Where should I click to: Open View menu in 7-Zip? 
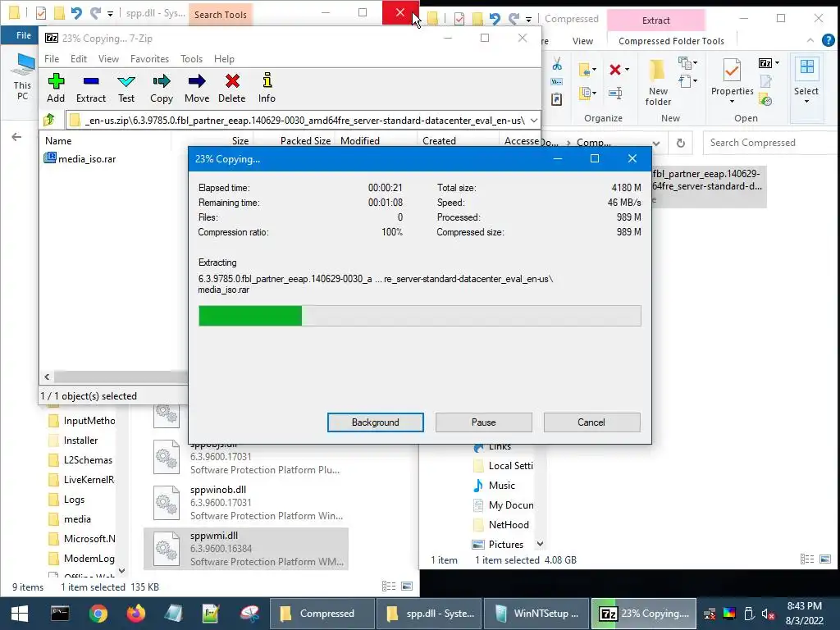(108, 59)
